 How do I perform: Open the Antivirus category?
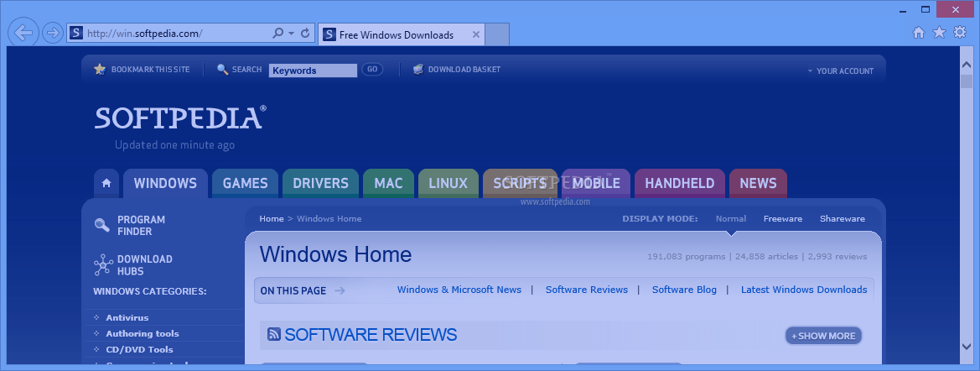[x=127, y=317]
